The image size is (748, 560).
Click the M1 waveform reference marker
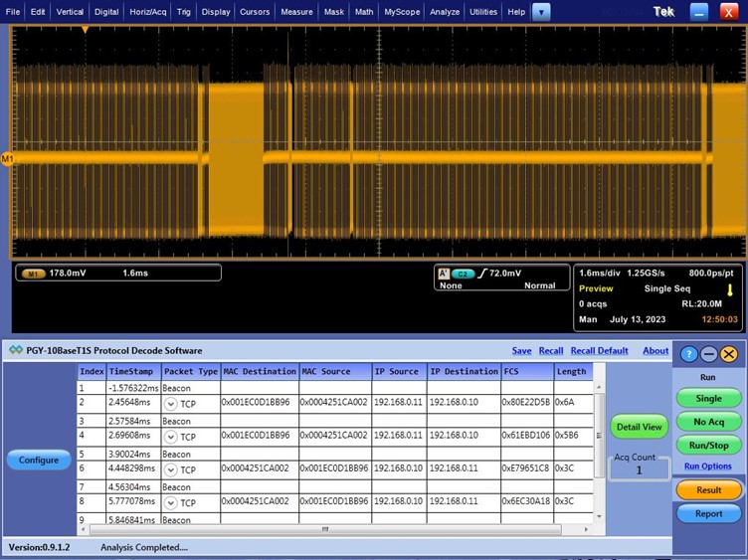tap(7, 159)
